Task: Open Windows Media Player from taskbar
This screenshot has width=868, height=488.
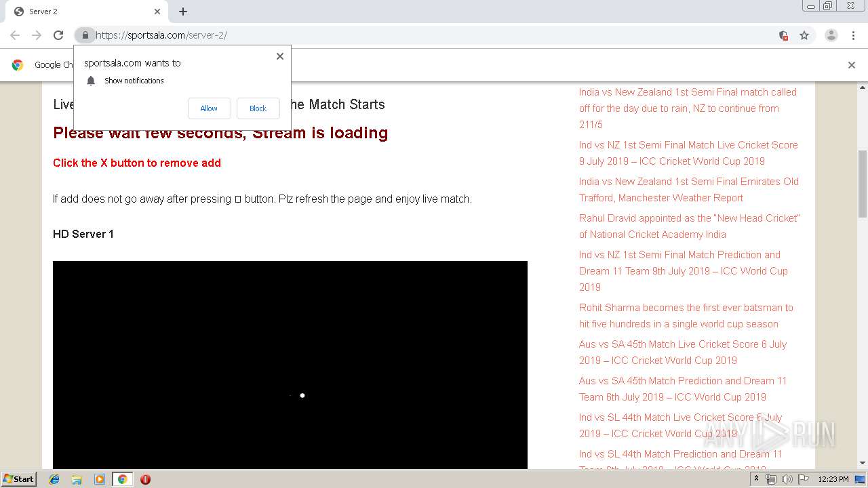Action: click(100, 479)
